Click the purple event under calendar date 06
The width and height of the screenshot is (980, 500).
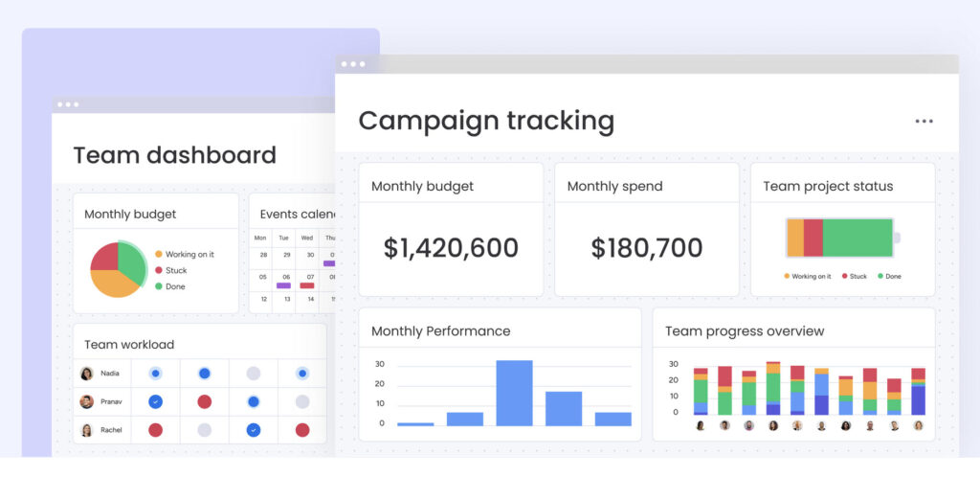coord(283,285)
